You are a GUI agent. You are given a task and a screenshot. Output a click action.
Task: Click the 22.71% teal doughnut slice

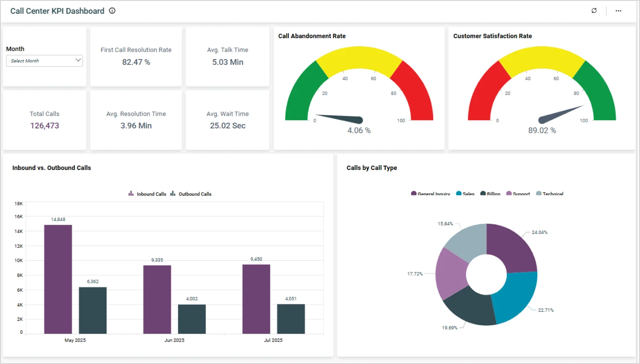coord(515,298)
